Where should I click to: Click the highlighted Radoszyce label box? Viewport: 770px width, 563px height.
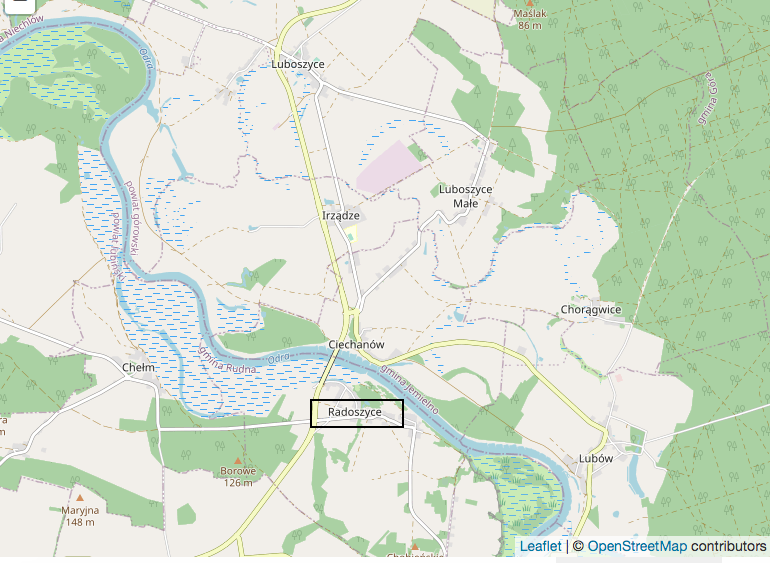[x=357, y=413]
